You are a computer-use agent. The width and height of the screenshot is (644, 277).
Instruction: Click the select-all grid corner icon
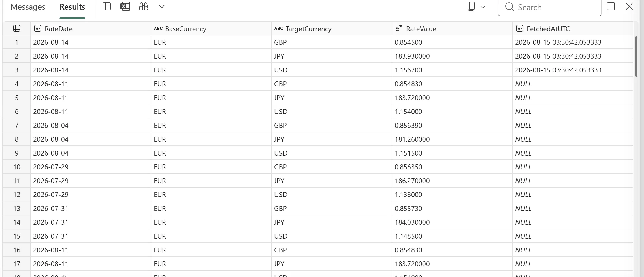coord(17,28)
